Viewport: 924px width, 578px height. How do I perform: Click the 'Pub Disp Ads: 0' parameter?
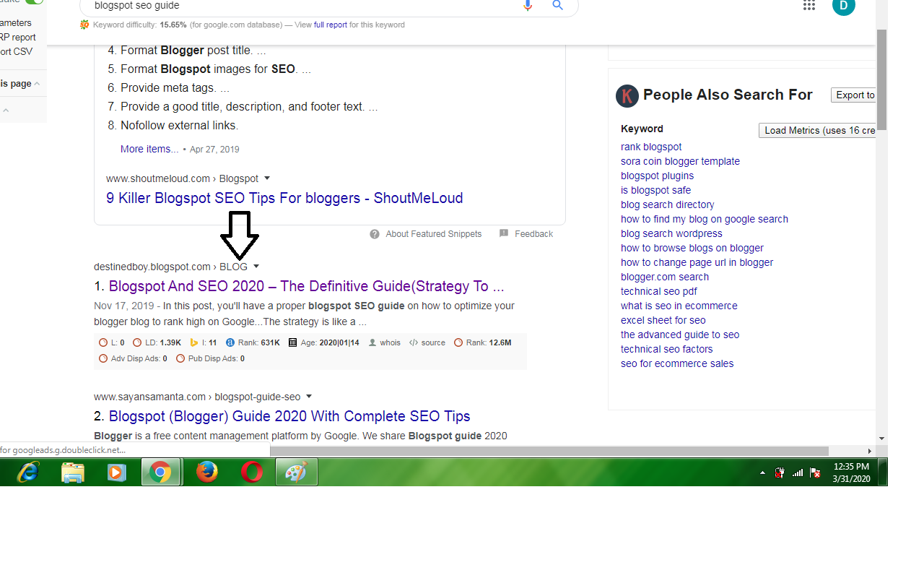(x=210, y=358)
